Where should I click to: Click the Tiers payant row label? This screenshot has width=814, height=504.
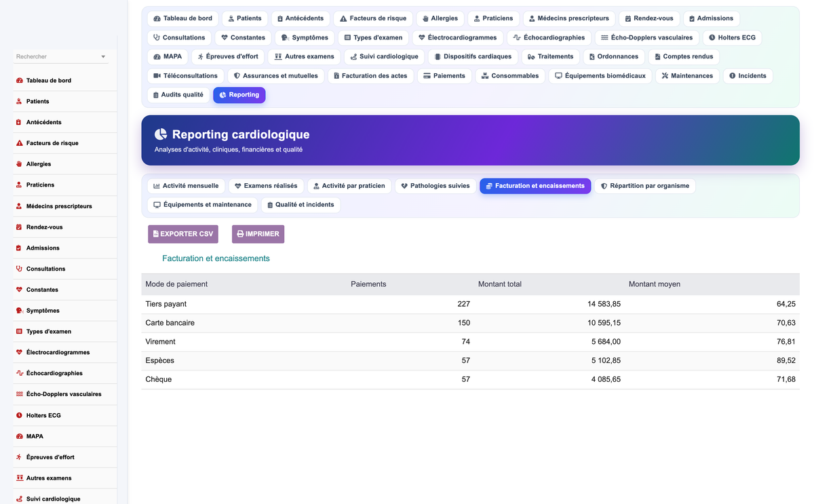pos(166,304)
